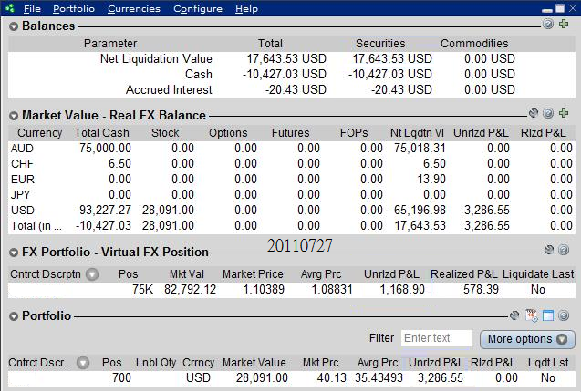The image size is (581, 392).
Task: Click the Nt Lqdtn Vl column header
Action: point(417,133)
